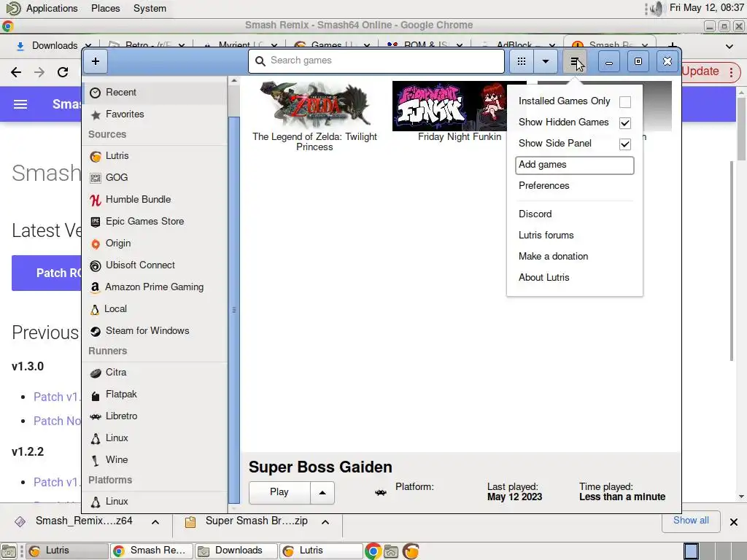This screenshot has width=747, height=560.
Task: Click the Search games field
Action: [376, 61]
